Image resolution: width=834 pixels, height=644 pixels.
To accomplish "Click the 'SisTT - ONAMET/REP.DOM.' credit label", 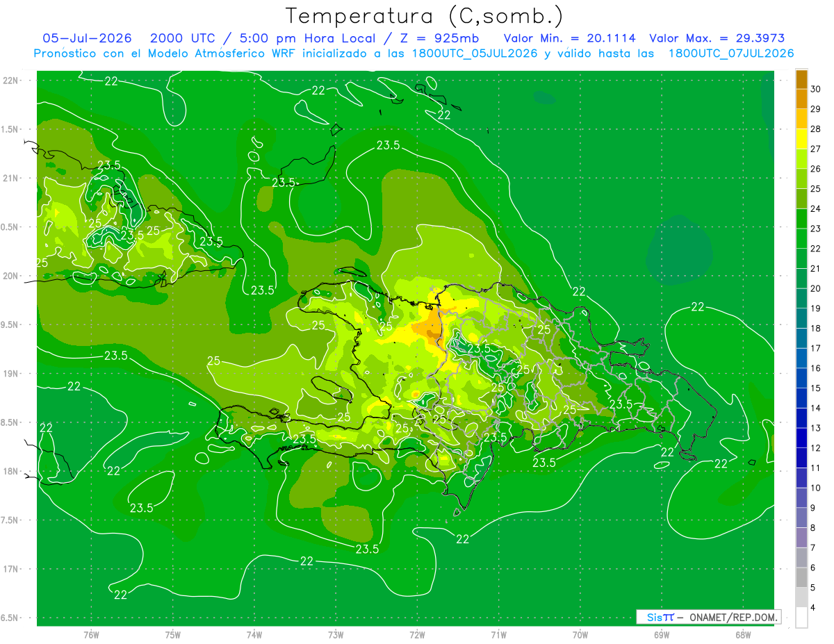I will (x=708, y=617).
